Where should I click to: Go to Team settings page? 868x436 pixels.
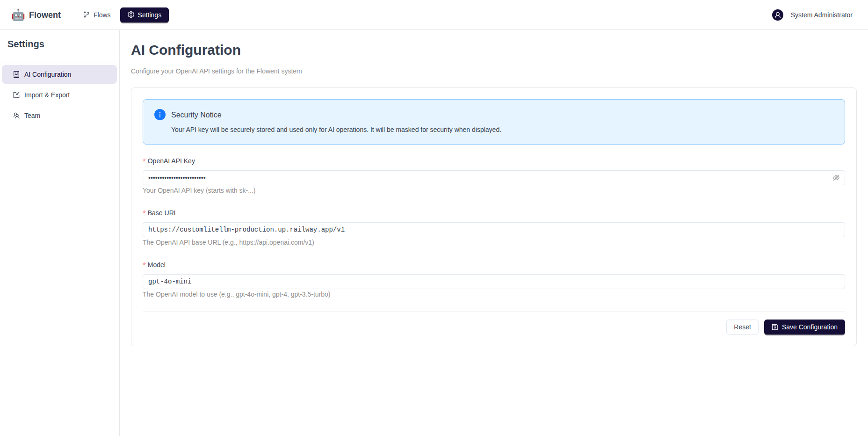[x=32, y=116]
